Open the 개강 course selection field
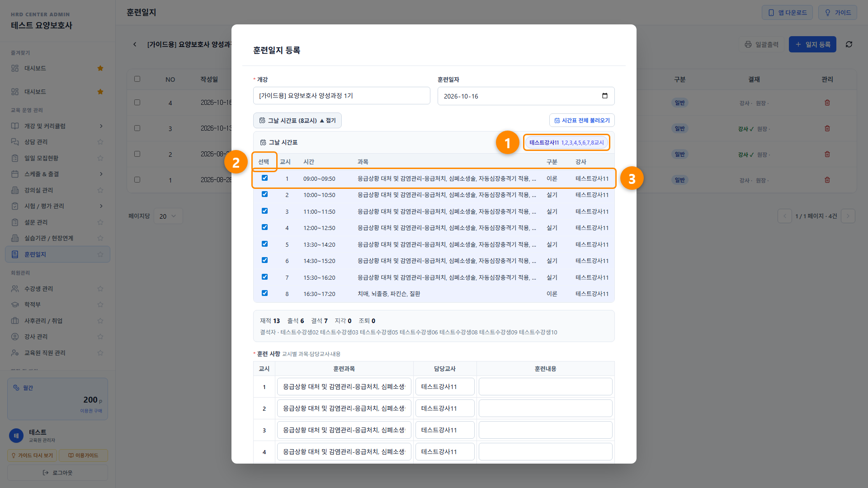This screenshot has height=488, width=868. (342, 96)
